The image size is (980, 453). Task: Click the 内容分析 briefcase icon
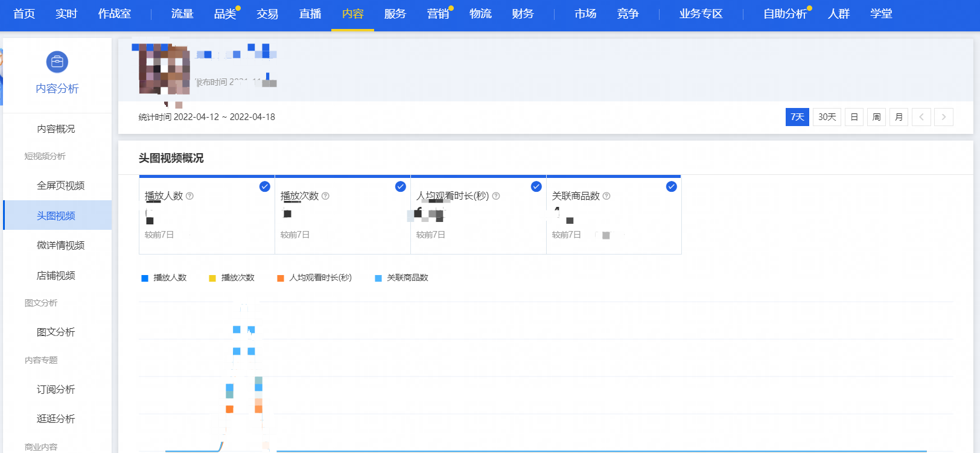pyautogui.click(x=57, y=62)
